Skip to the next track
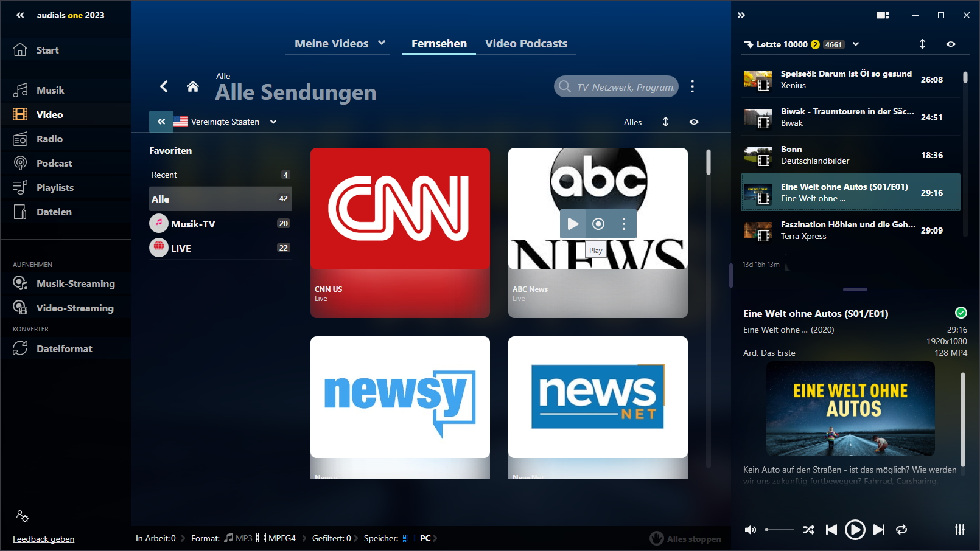Screen dimensions: 980x551 878,530
